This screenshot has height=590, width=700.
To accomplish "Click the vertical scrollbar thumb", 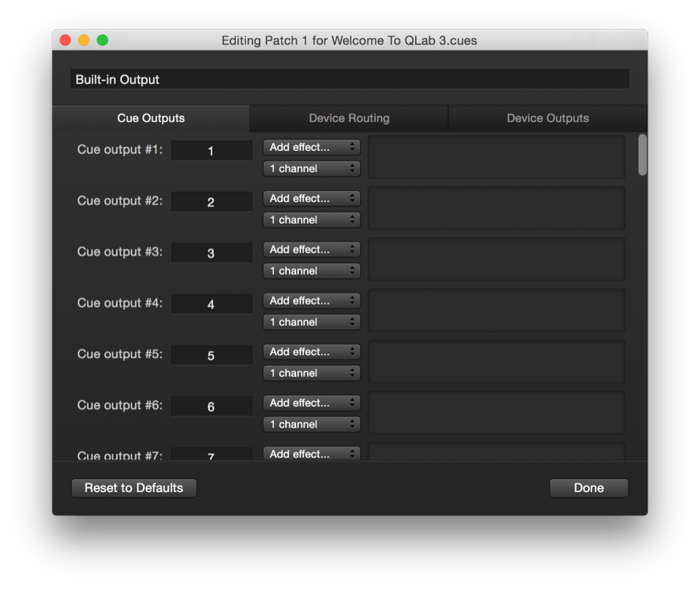I will pos(642,155).
